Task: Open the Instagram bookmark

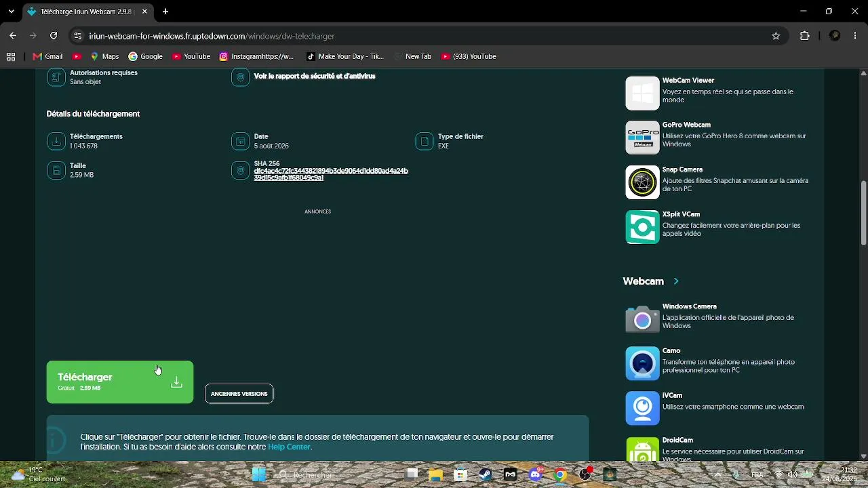Action: pyautogui.click(x=256, y=56)
